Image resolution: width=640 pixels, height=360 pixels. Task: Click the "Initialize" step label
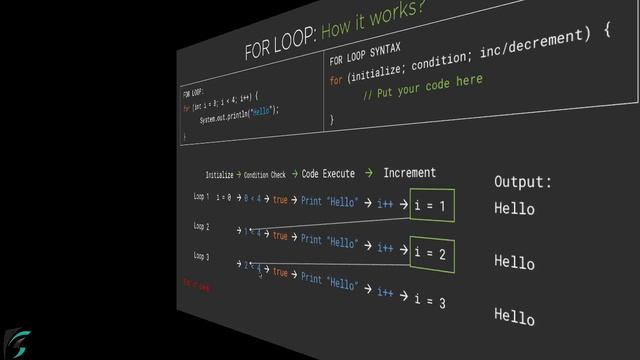(x=219, y=175)
